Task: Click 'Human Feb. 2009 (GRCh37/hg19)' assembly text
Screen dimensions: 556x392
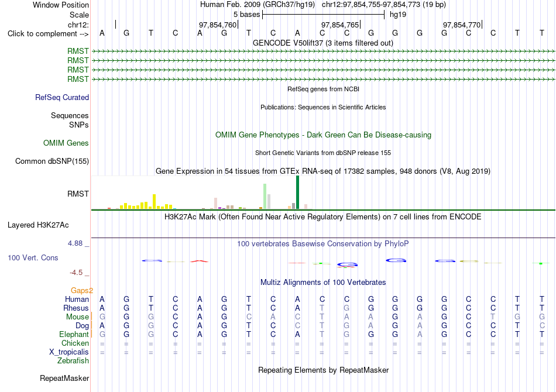Action: (257, 5)
